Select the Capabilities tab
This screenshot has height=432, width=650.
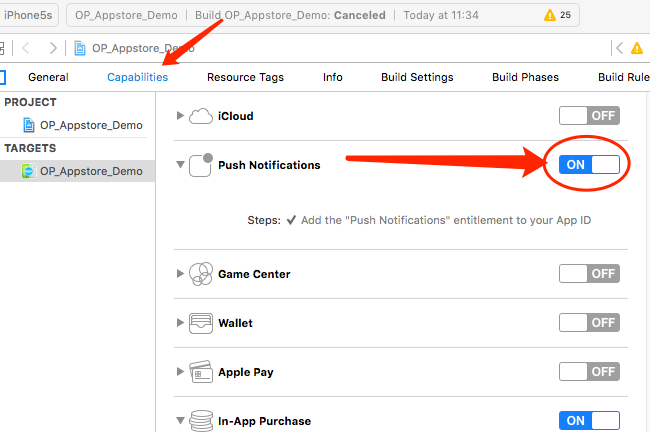point(138,77)
